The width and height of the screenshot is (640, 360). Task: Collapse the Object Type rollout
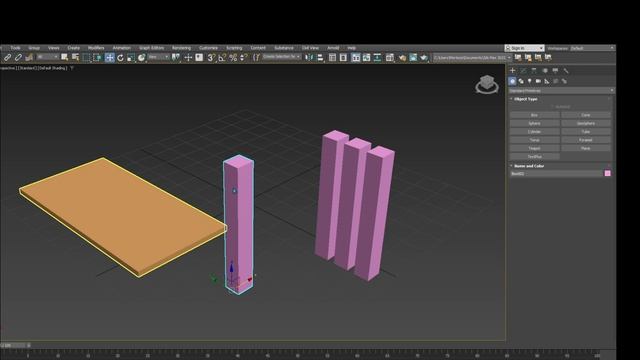click(525, 99)
